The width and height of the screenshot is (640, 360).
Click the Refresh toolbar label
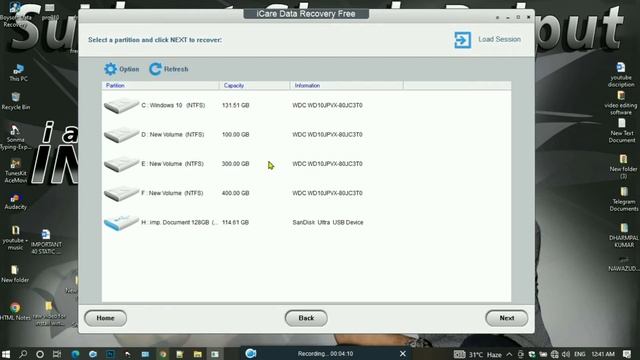click(176, 69)
